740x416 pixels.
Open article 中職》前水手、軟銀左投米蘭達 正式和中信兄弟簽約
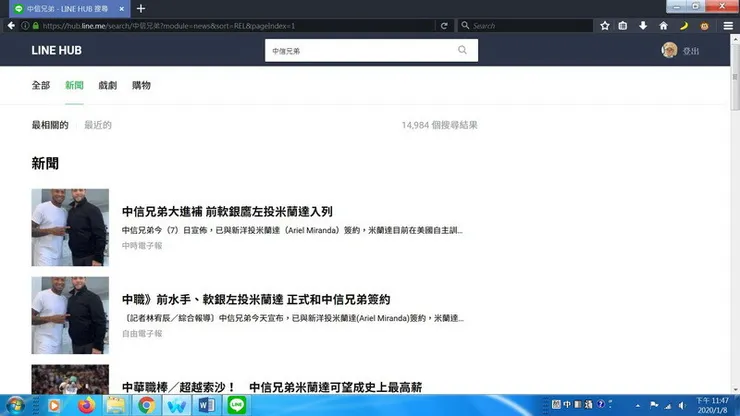(256, 299)
